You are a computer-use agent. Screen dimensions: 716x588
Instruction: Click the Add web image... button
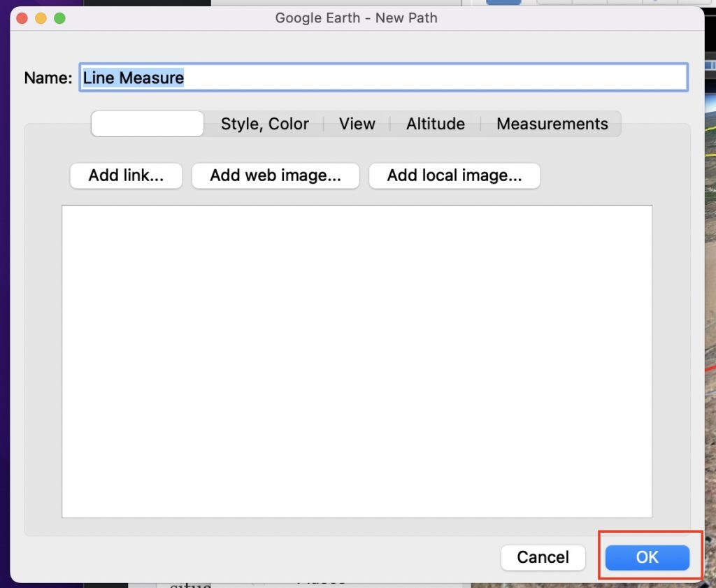(x=275, y=175)
